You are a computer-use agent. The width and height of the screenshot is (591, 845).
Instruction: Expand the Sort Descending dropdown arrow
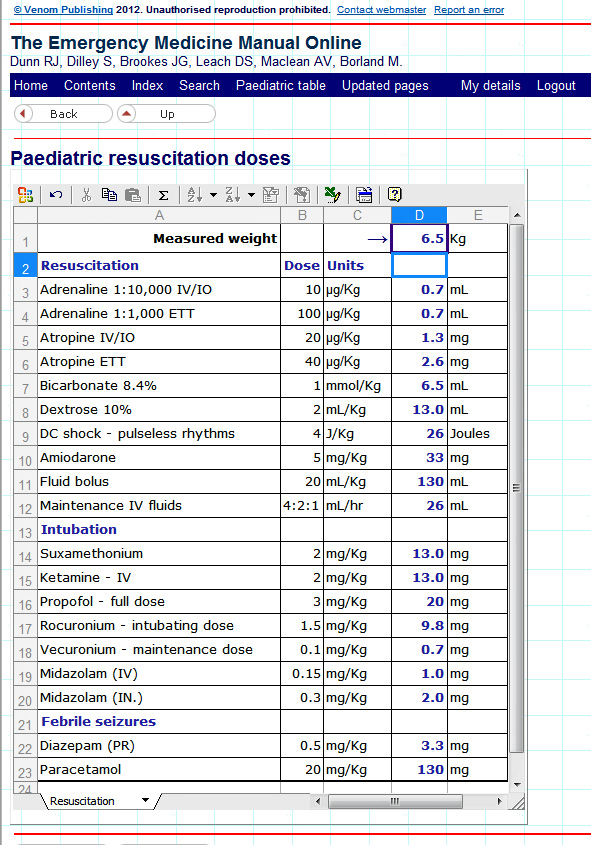pyautogui.click(x=251, y=195)
